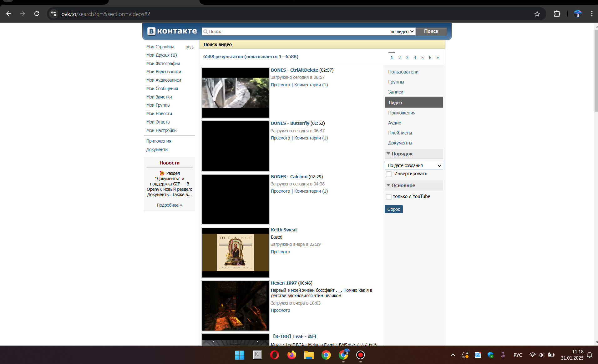
Task: Go to results page 6
Action: pos(430,58)
